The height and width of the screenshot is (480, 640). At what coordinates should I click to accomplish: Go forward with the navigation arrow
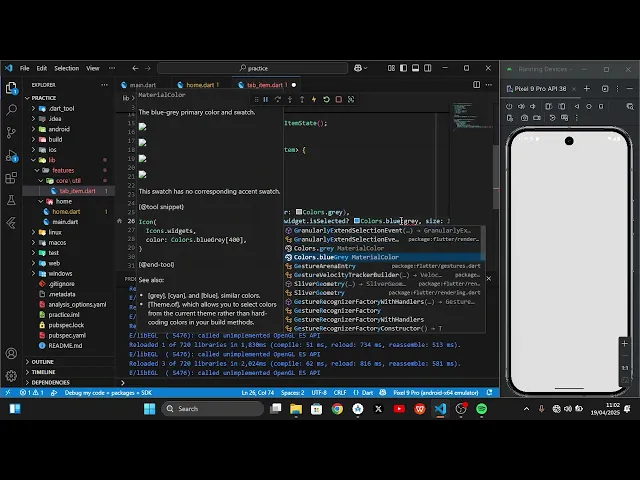coord(148,68)
